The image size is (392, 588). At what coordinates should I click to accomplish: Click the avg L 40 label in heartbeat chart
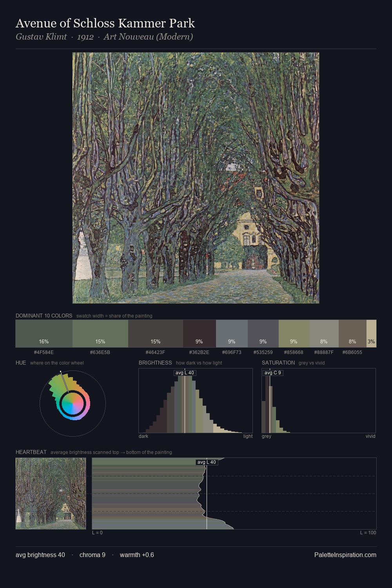[x=207, y=462]
